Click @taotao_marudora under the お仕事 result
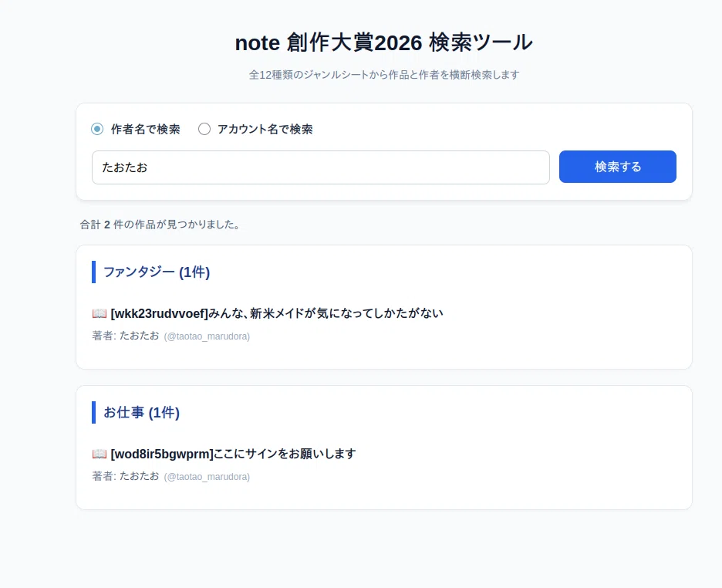722x588 pixels. [207, 477]
